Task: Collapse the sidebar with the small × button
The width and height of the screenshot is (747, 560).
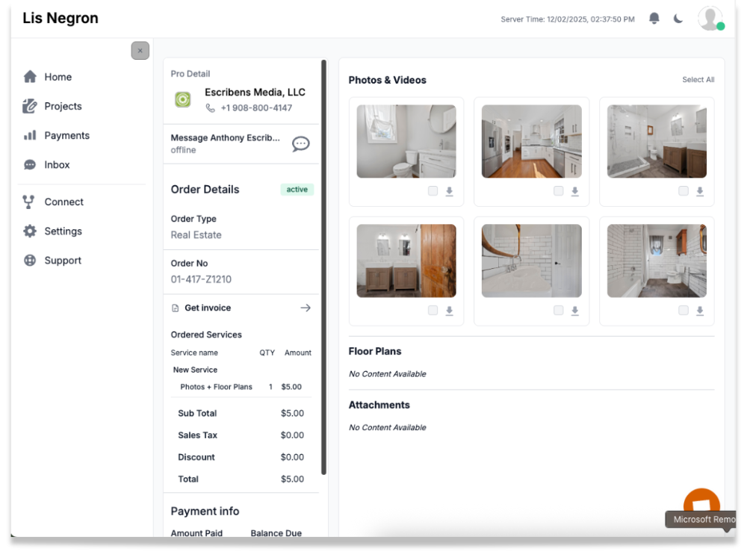Action: (140, 50)
